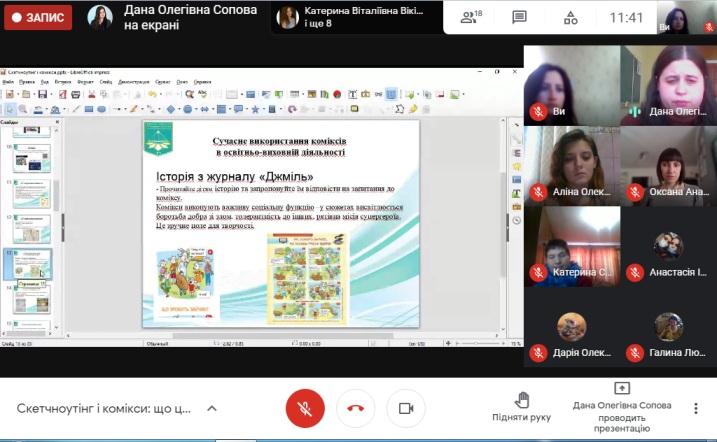Toggle the red microphone mute button

(x=305, y=408)
